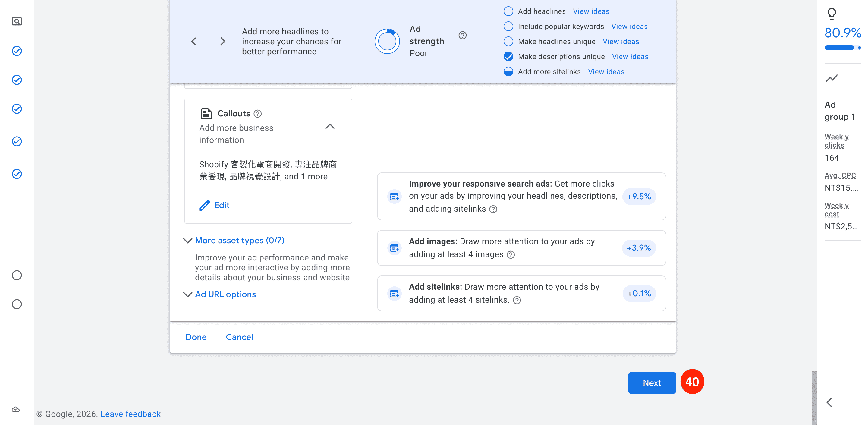Click Add images recommendation icon
Screen dimensions: 868x425
[394, 248]
